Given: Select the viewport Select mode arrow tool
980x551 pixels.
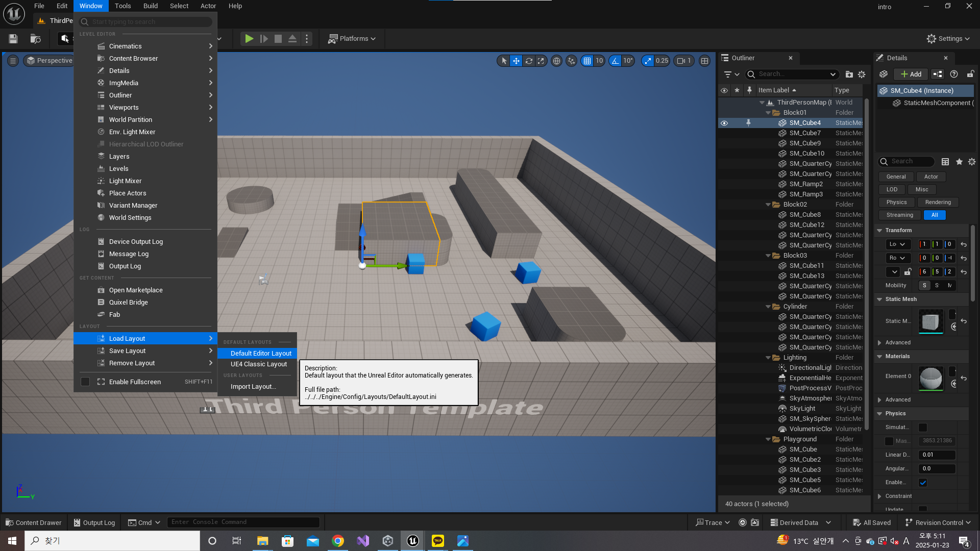Looking at the screenshot, I should [x=504, y=61].
